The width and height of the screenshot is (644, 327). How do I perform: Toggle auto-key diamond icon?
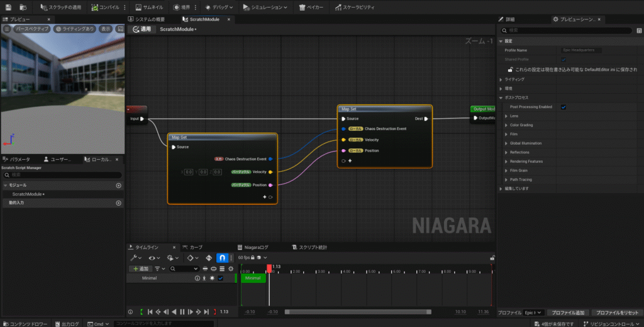tap(209, 258)
